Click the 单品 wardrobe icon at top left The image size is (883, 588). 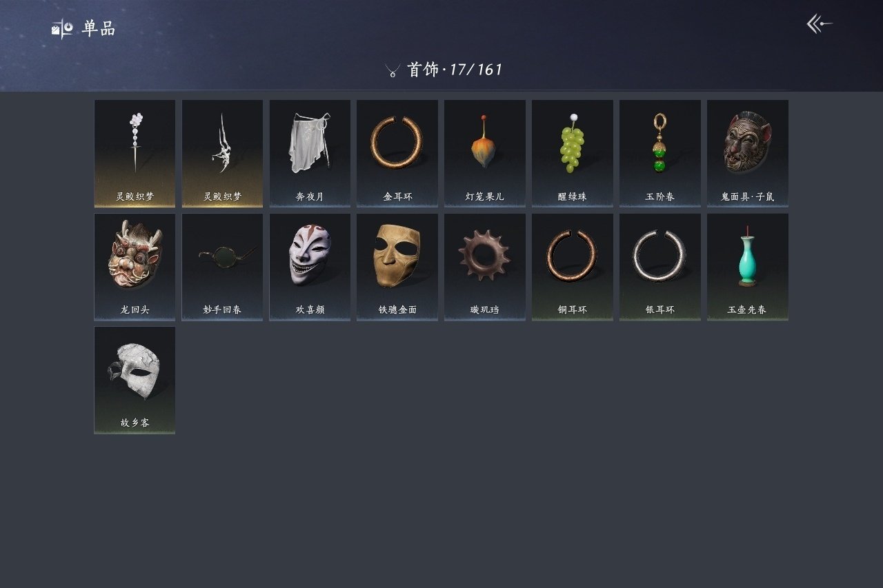[x=62, y=28]
